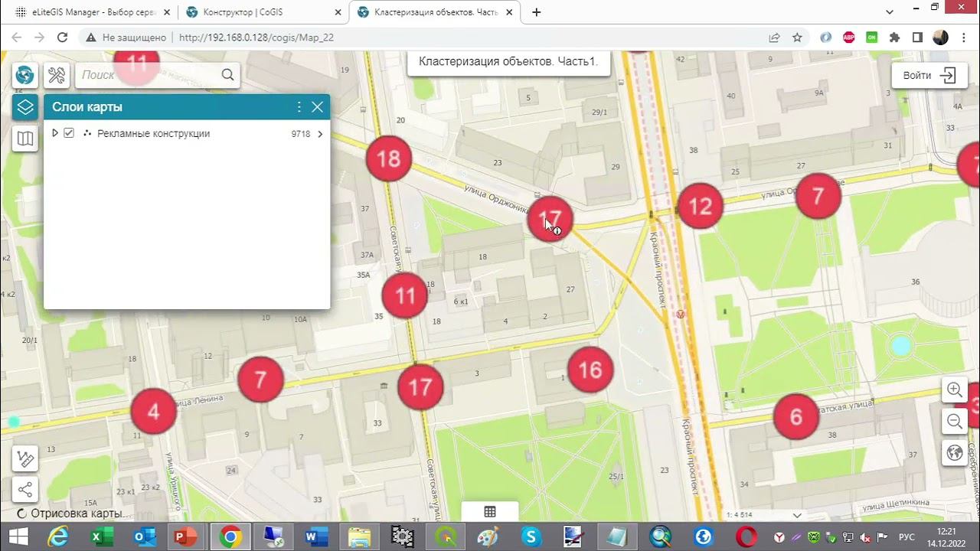Open the Chrome profile avatar
Screen dimensions: 980x551
[x=940, y=37]
